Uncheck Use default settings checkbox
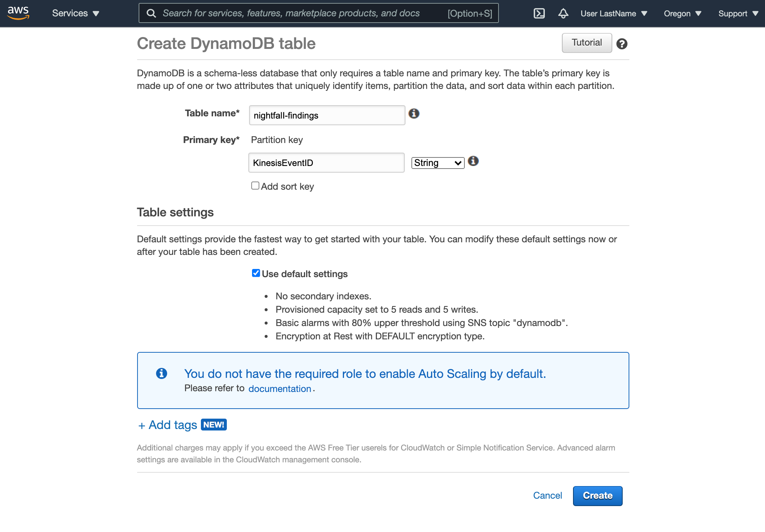Image resolution: width=765 pixels, height=532 pixels. click(x=256, y=273)
